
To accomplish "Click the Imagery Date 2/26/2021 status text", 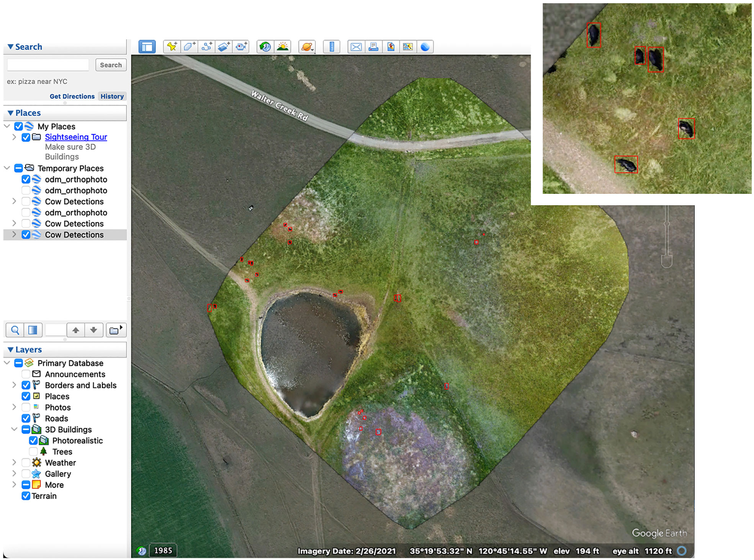I will tap(347, 551).
